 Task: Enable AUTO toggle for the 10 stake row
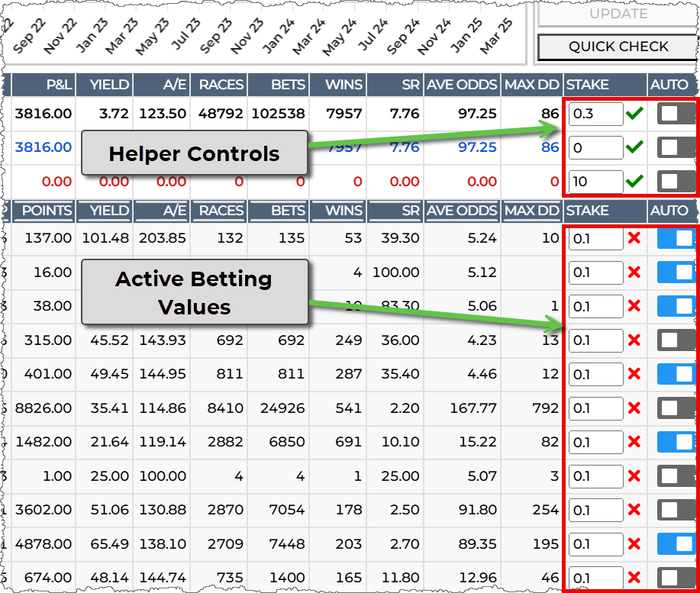676,181
